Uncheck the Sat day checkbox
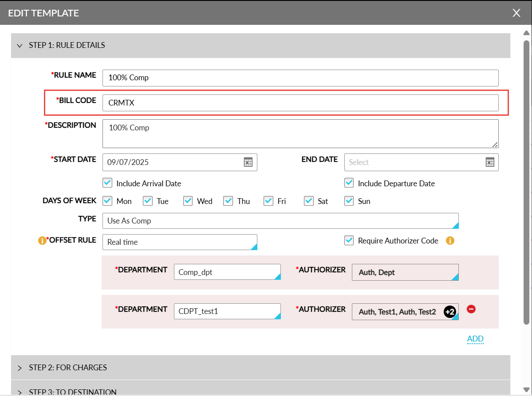 coord(308,201)
